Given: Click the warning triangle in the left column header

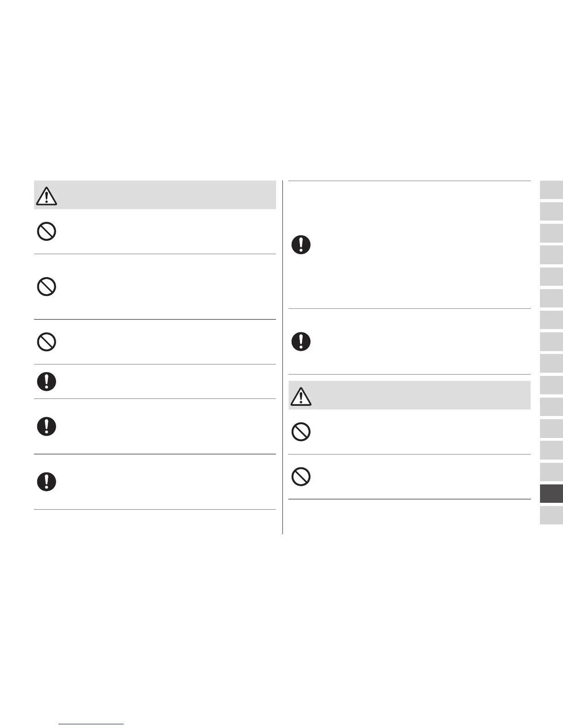Looking at the screenshot, I should coord(46,196).
